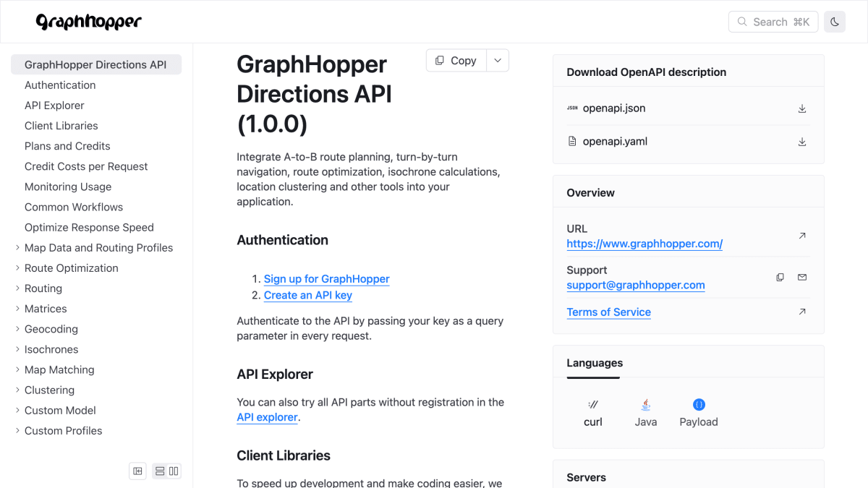Expand the Map Matching section

pos(17,369)
